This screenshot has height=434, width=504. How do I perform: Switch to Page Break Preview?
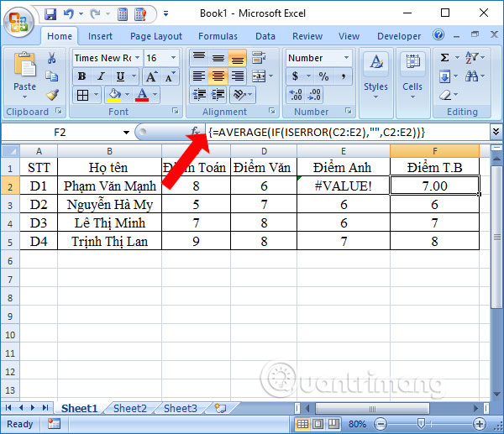pos(333,424)
